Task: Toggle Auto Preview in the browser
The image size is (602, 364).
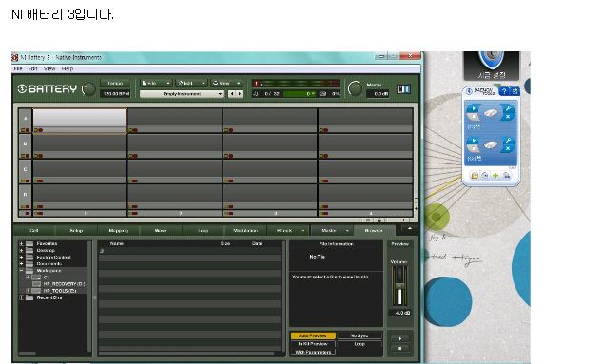Action: coord(313,335)
